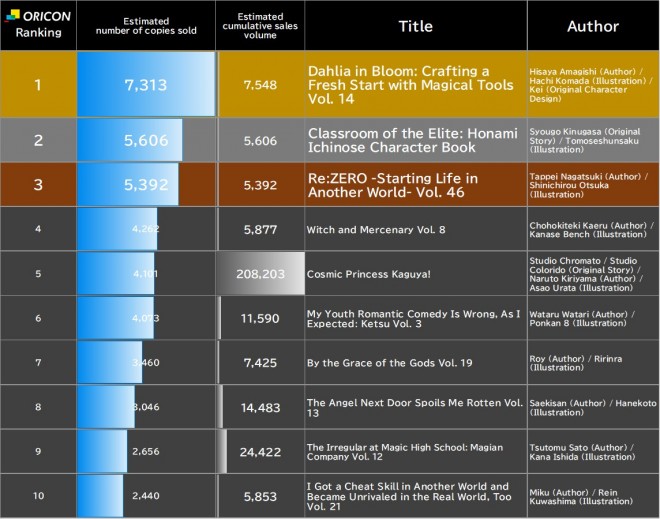660x519 pixels.
Task: Click The Angel Next Door Vol. 13 title
Action: pos(415,407)
